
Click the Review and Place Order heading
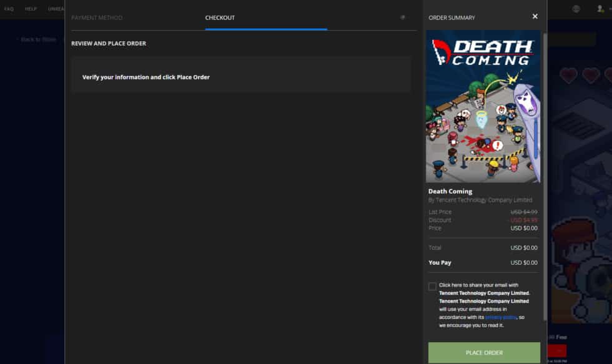click(x=109, y=43)
